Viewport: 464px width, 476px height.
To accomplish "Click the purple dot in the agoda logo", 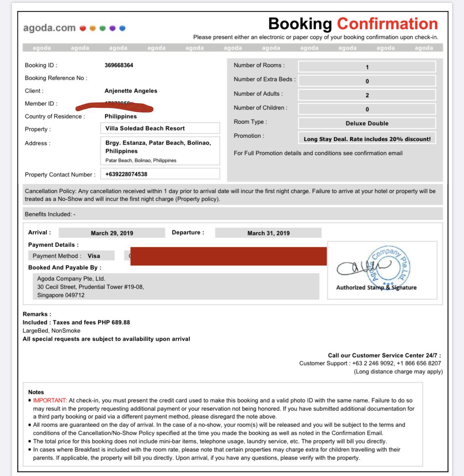I will coord(113,28).
